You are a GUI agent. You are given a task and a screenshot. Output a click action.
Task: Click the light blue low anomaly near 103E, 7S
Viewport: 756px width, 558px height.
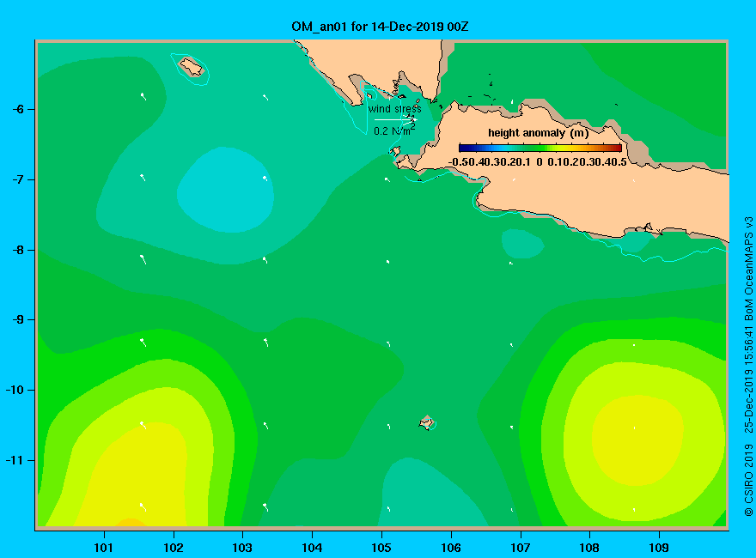(225, 190)
